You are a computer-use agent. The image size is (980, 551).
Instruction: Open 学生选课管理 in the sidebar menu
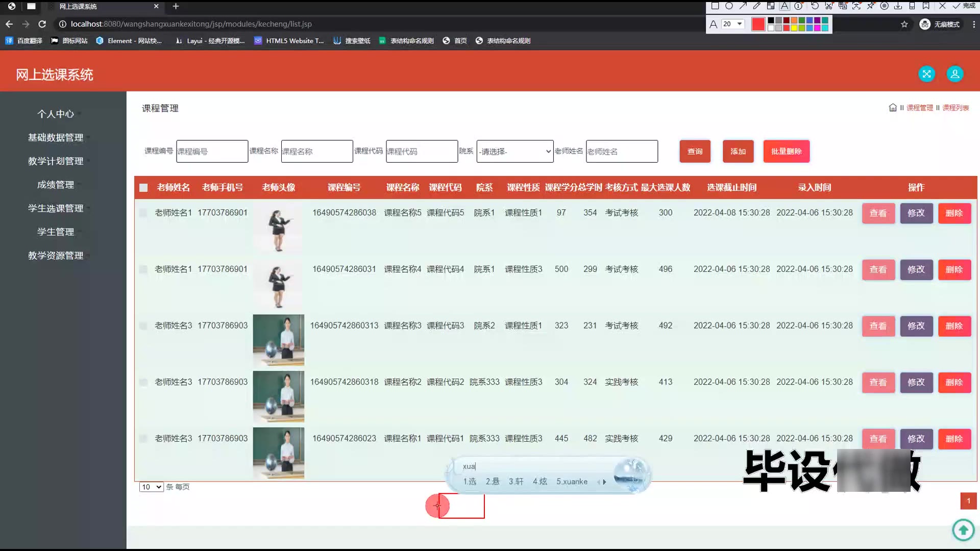click(56, 208)
